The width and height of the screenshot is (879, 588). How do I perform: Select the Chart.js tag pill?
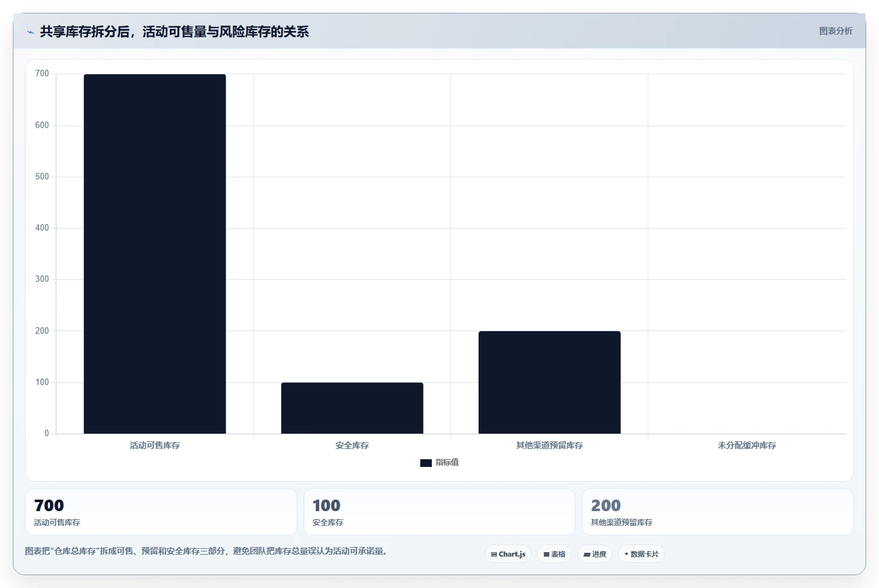tap(508, 554)
